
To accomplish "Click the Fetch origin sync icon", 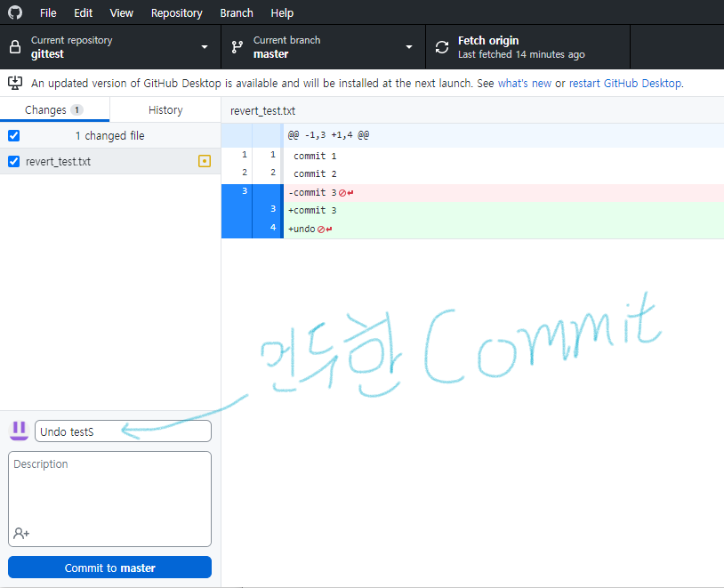I will click(x=441, y=46).
